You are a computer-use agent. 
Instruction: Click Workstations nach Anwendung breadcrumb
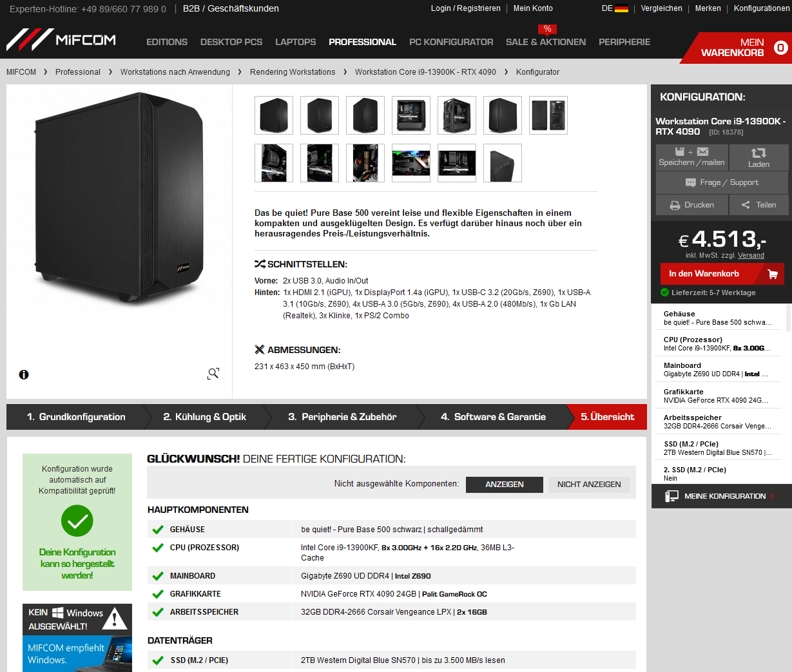pos(175,72)
